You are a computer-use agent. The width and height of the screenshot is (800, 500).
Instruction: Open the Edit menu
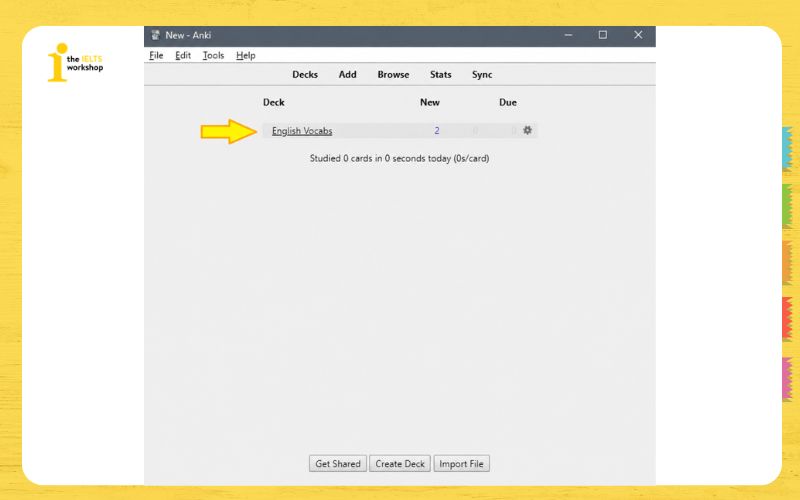[x=183, y=55]
